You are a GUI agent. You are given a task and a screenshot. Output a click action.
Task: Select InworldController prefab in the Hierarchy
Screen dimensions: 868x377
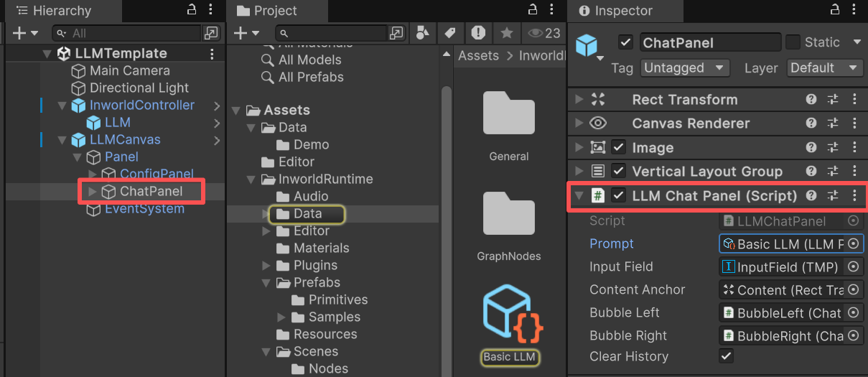coord(142,106)
